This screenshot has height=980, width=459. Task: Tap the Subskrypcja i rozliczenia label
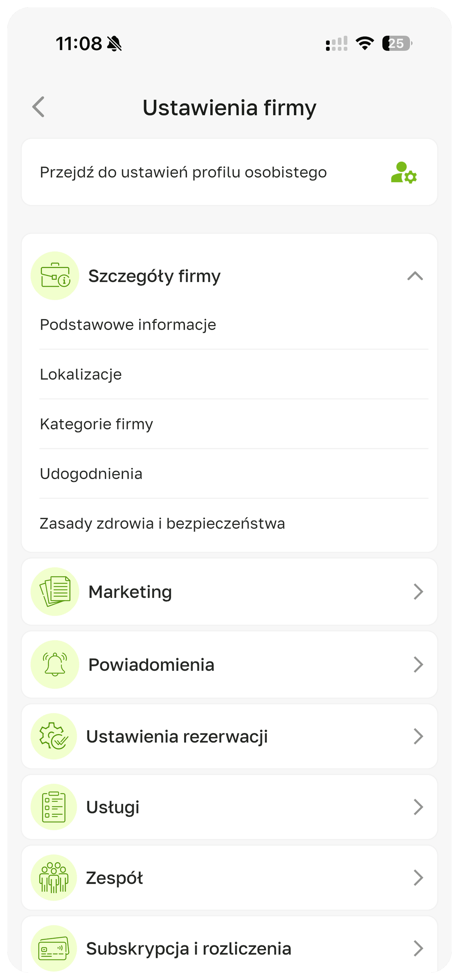[188, 948]
